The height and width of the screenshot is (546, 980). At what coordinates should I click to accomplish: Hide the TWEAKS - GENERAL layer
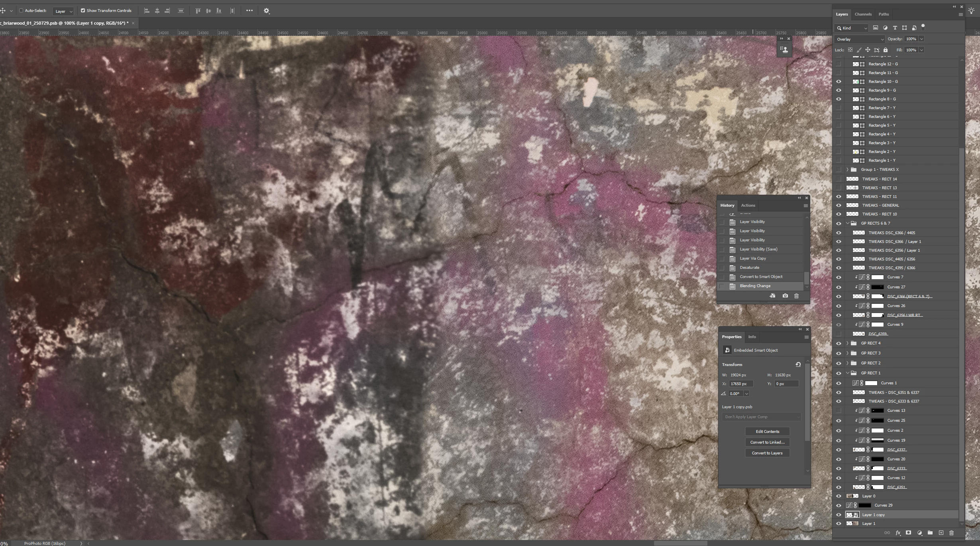click(x=839, y=205)
